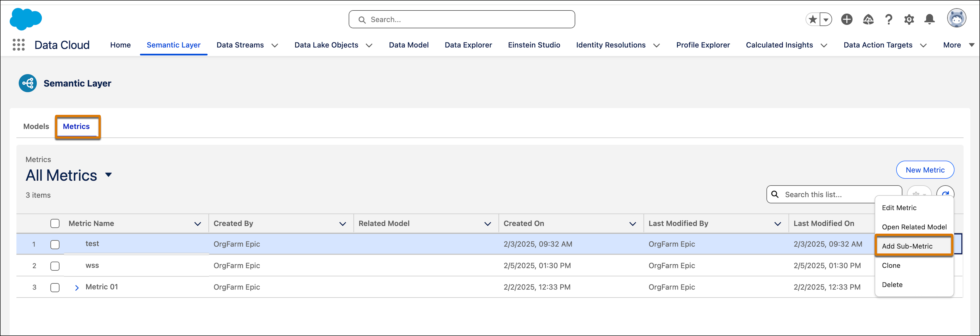Click the Semantic Layer page icon
Viewport: 980px width, 336px height.
28,83
